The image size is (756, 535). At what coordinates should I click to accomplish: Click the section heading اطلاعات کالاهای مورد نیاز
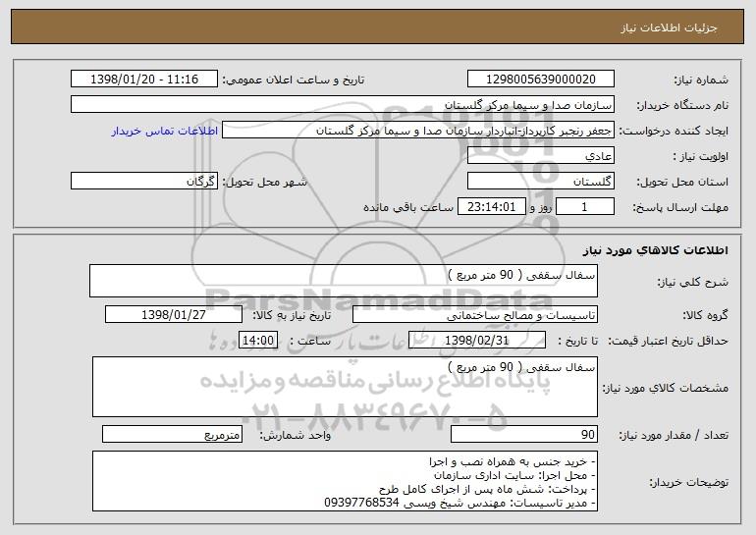tap(655, 249)
